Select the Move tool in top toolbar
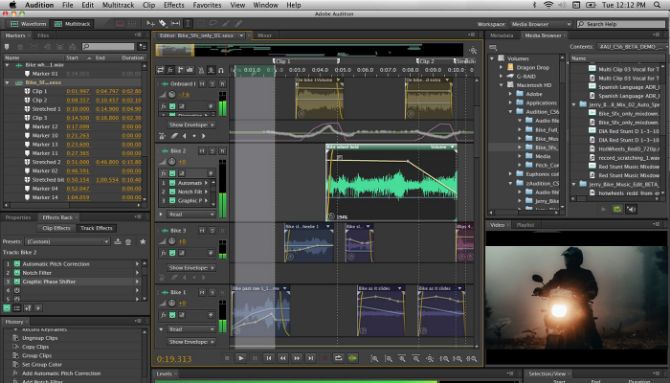670x383 pixels. tap(150, 24)
